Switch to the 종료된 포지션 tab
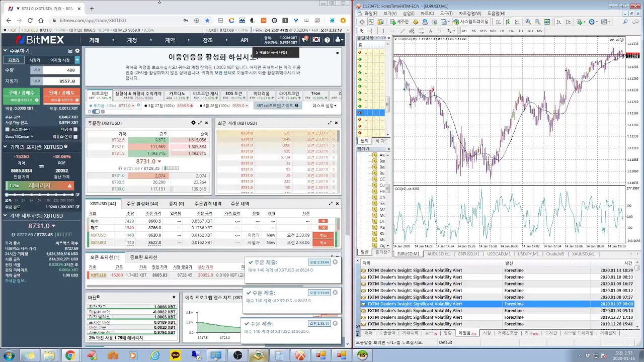Viewport: 644px width, 362px height. pos(143,257)
